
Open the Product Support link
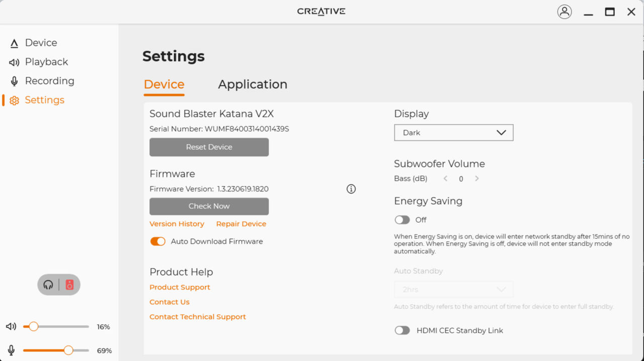tap(180, 287)
